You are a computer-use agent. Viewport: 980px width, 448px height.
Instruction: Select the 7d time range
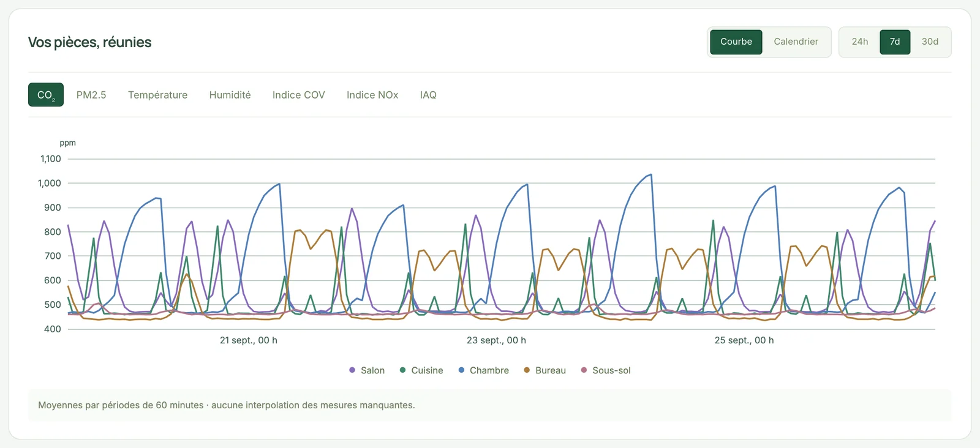coord(895,42)
